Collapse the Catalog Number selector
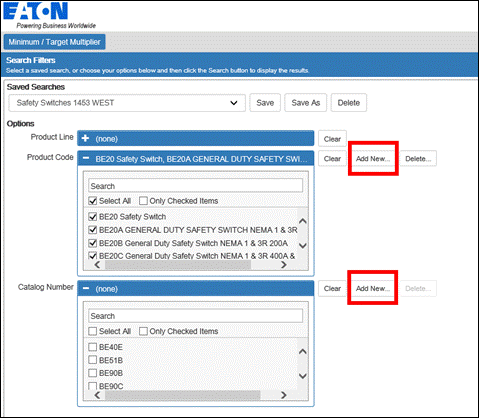Screen dimensions: 479x418 point(86,289)
